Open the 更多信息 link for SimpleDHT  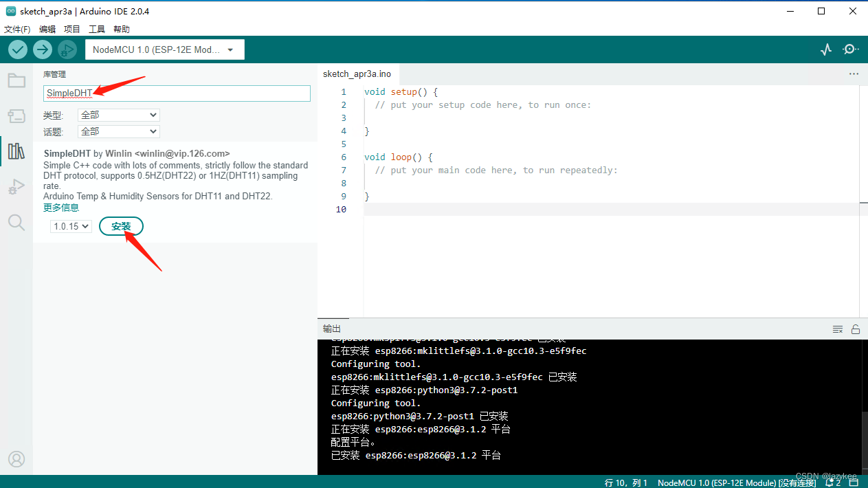pos(60,207)
